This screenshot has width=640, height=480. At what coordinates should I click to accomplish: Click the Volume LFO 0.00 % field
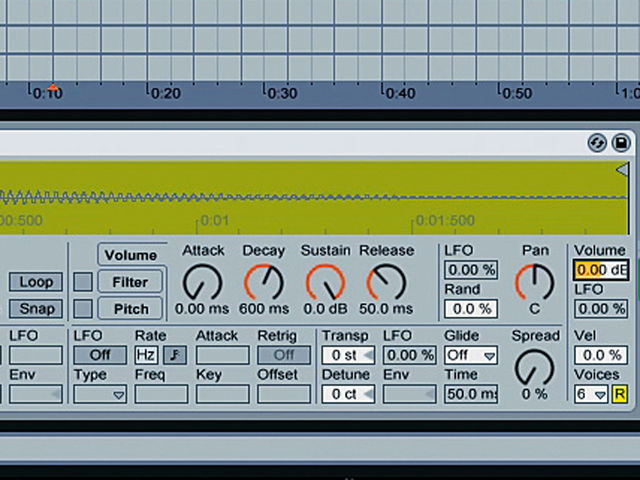click(601, 309)
